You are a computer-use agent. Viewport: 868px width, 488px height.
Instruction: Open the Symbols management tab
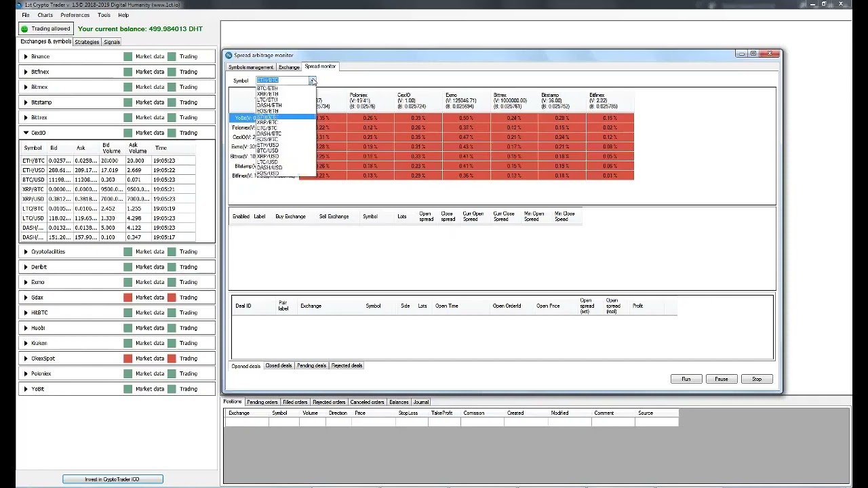pos(251,67)
